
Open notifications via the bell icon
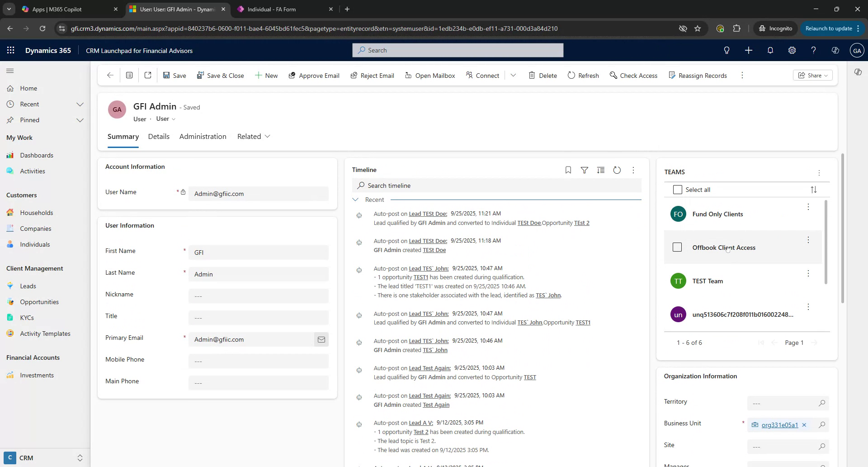click(x=770, y=50)
